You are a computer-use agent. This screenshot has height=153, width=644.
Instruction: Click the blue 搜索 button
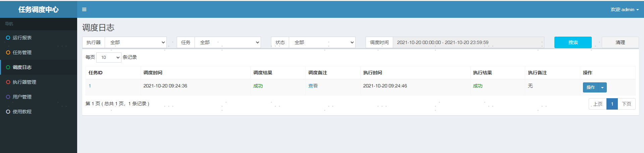click(573, 42)
